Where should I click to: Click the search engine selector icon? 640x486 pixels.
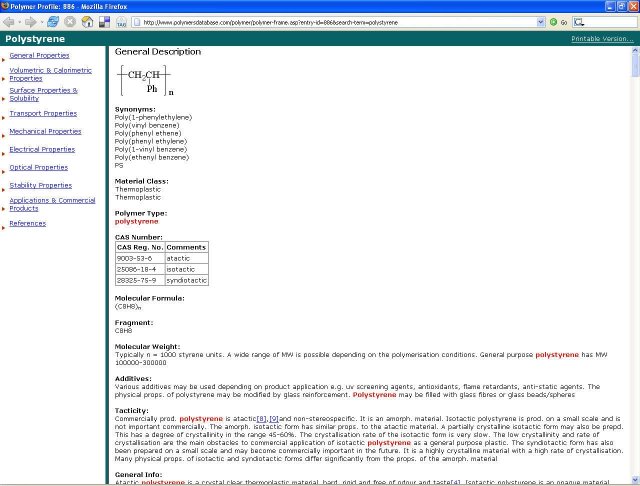[x=578, y=22]
